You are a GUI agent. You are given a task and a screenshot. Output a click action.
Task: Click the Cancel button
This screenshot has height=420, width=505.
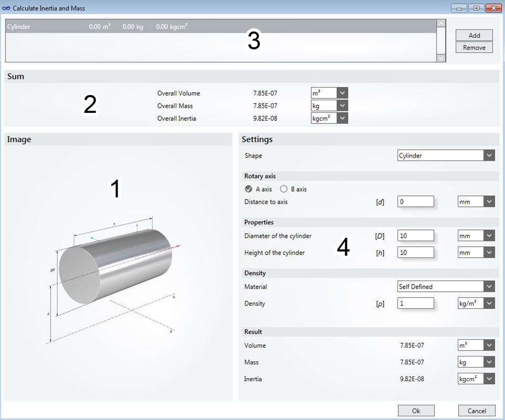(x=477, y=411)
